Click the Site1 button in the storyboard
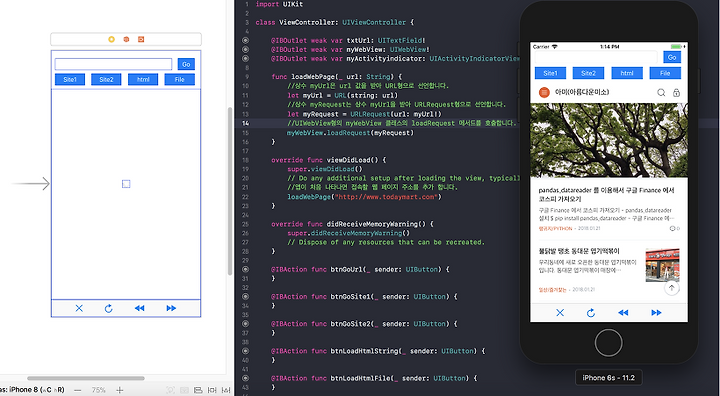The width and height of the screenshot is (720, 396). coord(70,79)
